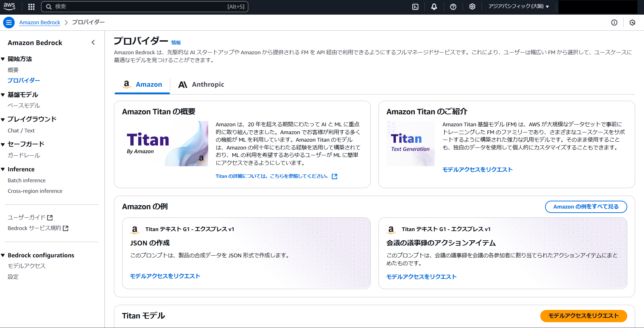Click inside the 検索 search field

point(145,7)
